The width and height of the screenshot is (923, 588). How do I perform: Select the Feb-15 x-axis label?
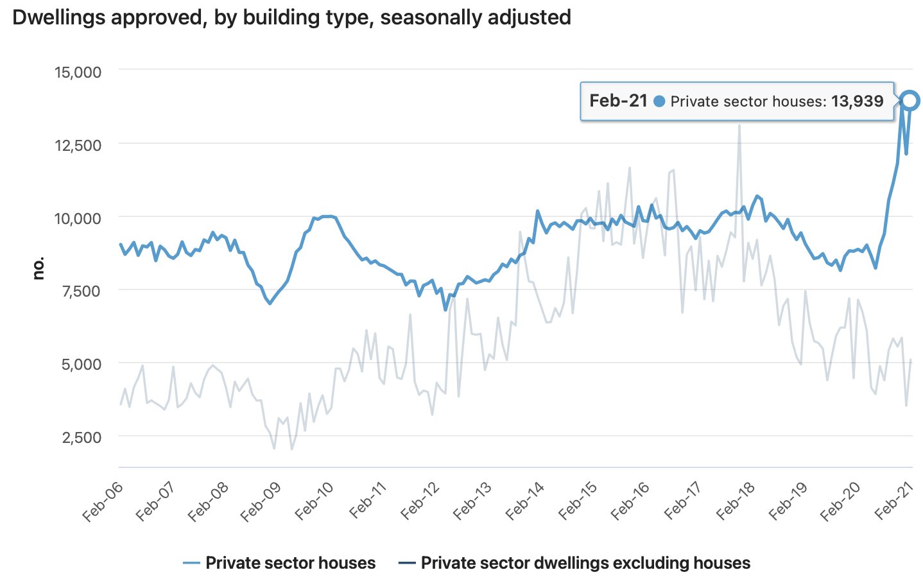(578, 501)
